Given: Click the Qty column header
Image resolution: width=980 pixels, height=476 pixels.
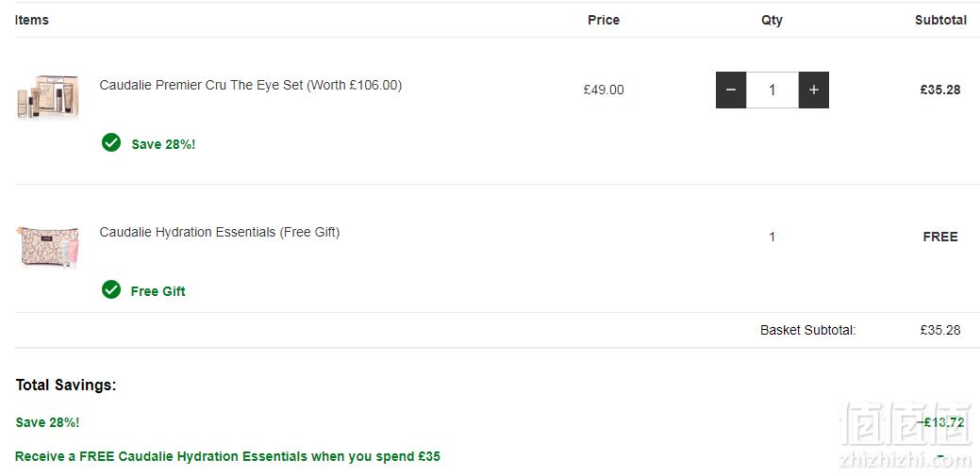Looking at the screenshot, I should pyautogui.click(x=772, y=20).
